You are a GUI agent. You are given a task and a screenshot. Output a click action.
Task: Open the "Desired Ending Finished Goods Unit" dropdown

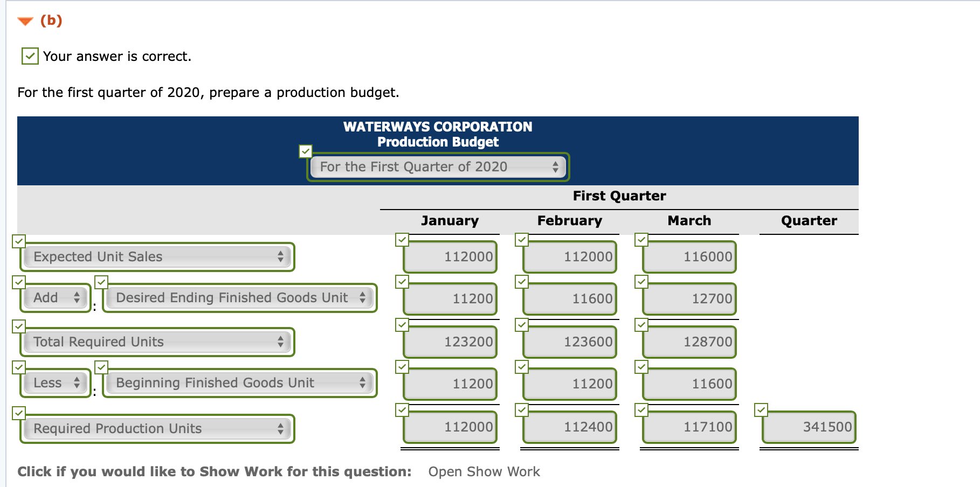pyautogui.click(x=239, y=297)
